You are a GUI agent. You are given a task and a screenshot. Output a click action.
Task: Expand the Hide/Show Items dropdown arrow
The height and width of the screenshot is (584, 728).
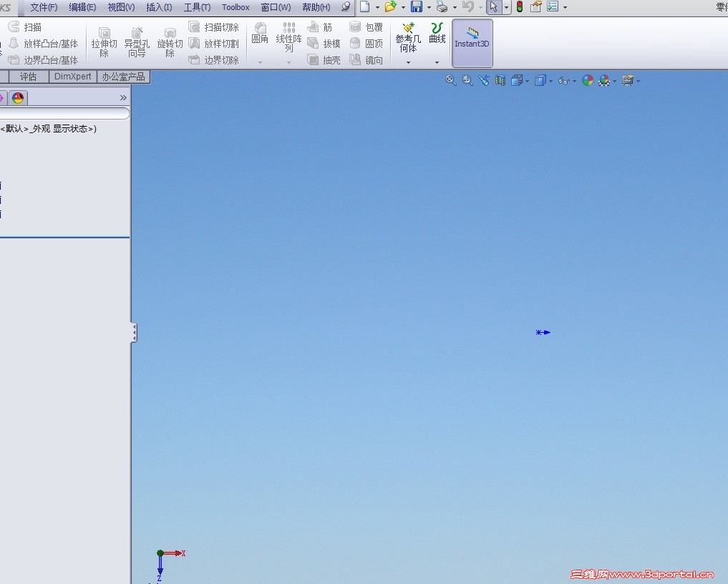pos(574,82)
